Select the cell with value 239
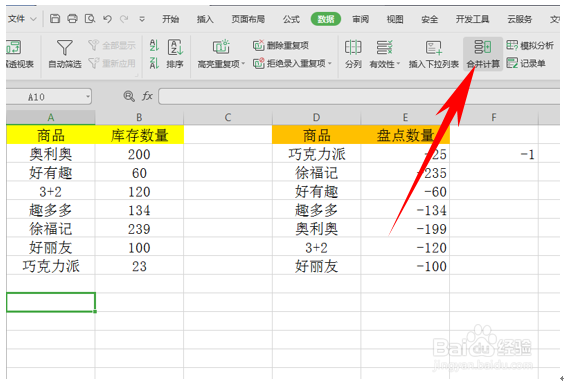This screenshot has width=564, height=385. point(140,229)
